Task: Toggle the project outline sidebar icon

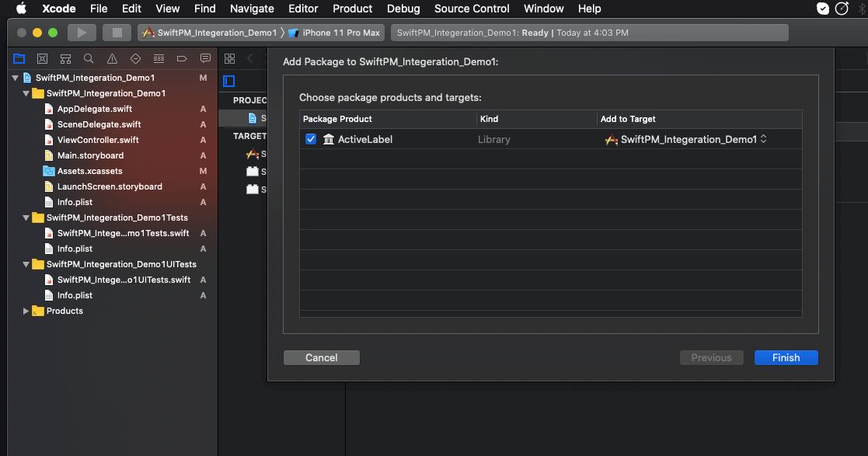Action: coord(229,82)
